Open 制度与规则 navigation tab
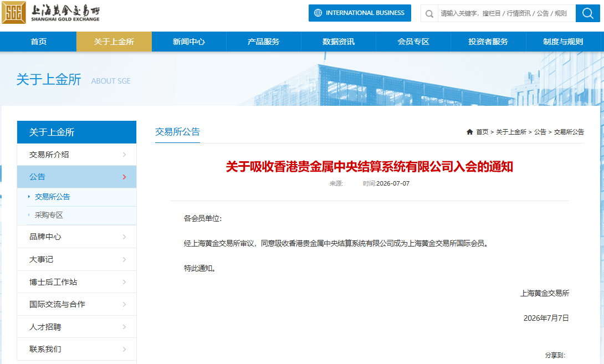604x364 pixels. tap(563, 42)
